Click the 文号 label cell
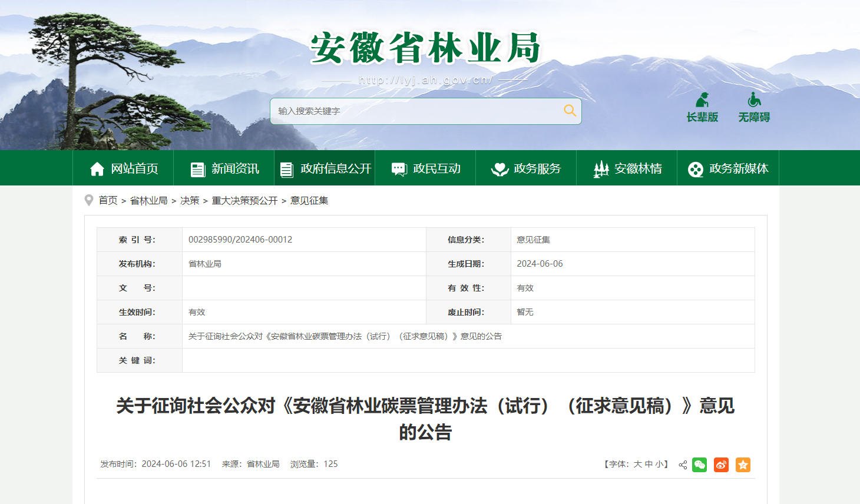This screenshot has height=504, width=860. point(140,288)
